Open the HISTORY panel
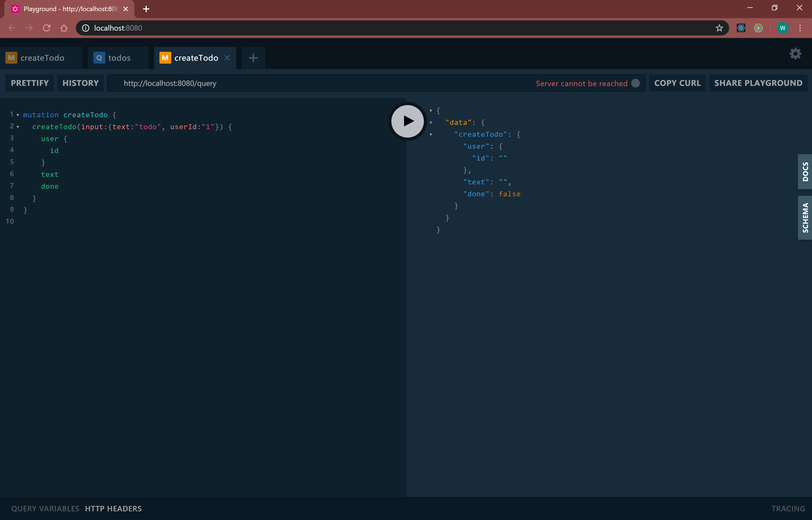The width and height of the screenshot is (812, 520). [x=81, y=83]
